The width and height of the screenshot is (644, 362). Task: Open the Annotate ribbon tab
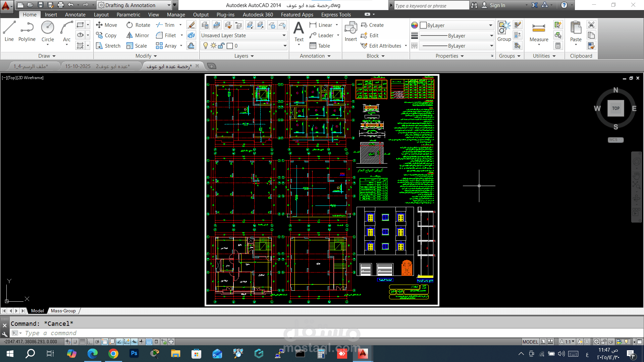point(75,15)
